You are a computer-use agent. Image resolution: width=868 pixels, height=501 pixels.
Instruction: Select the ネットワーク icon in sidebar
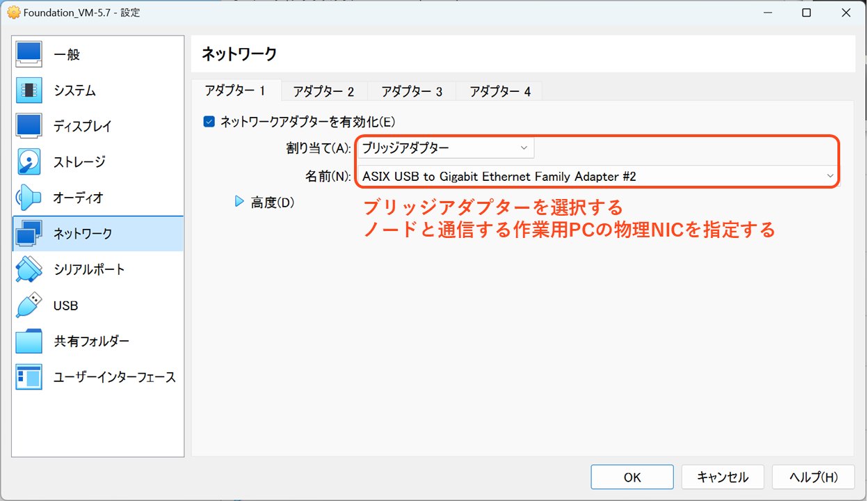tap(29, 234)
